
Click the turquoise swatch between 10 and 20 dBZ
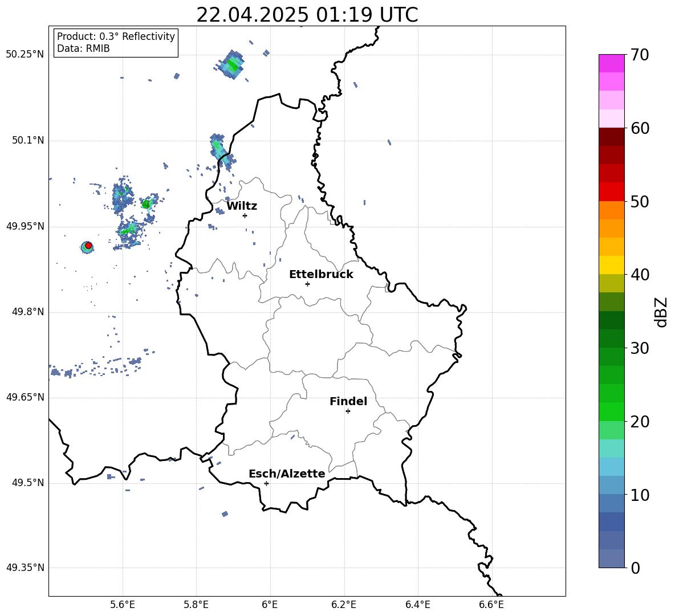[x=611, y=448]
